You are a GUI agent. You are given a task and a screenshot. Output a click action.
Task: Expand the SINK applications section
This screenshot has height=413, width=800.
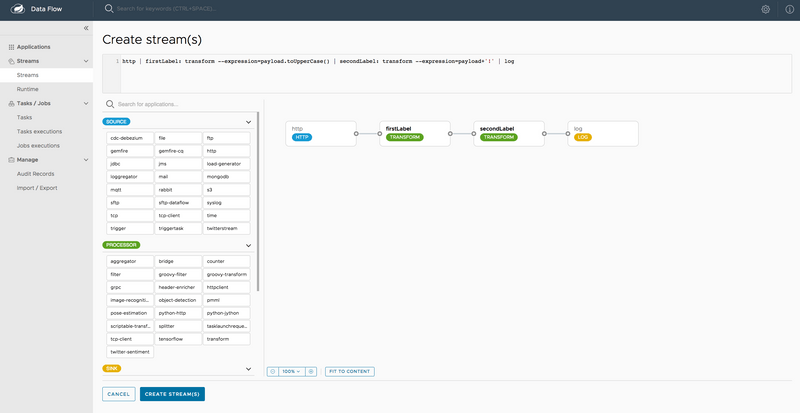248,369
